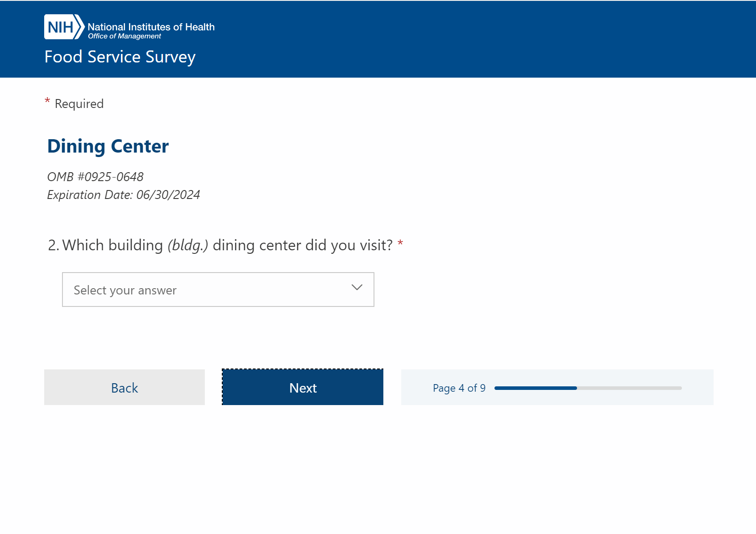The width and height of the screenshot is (756, 534).
Task: Click the Expiration Date 06/30/2024 line
Action: click(123, 195)
